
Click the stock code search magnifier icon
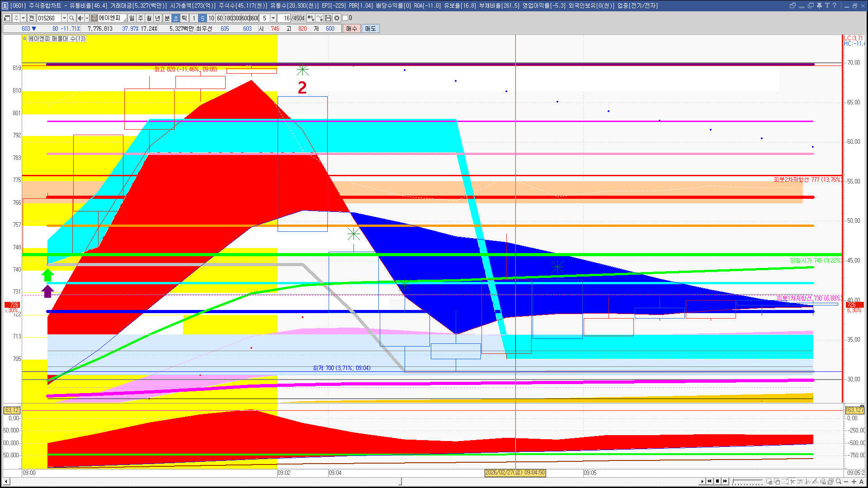(x=71, y=18)
